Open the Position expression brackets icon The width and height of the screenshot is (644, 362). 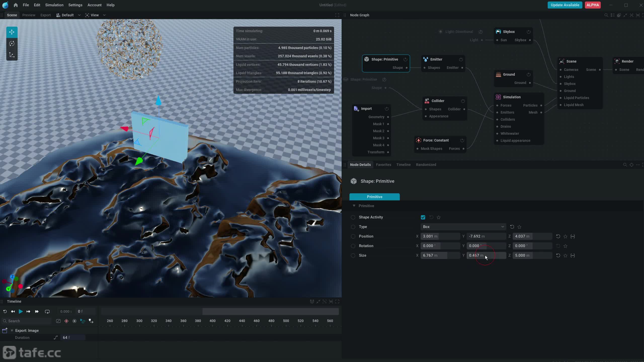[x=573, y=236]
